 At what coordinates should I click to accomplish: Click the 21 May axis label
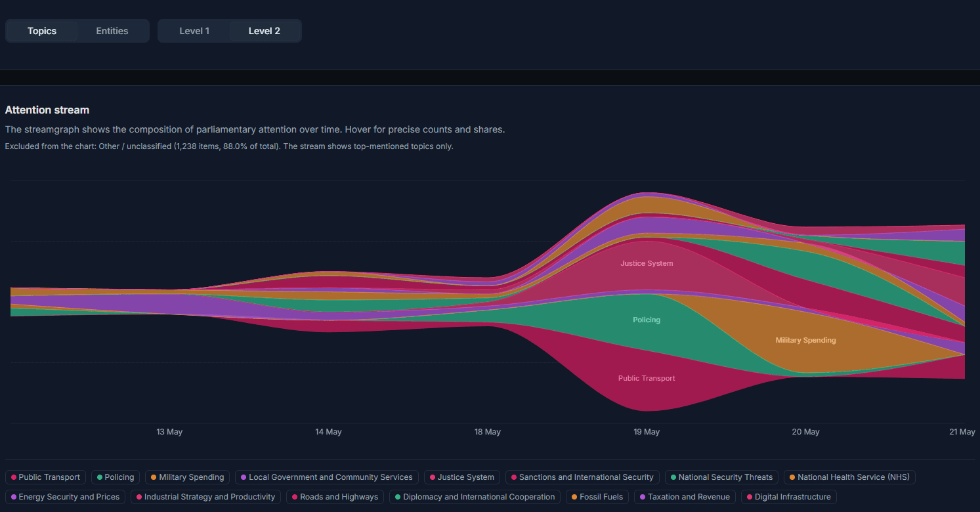962,432
